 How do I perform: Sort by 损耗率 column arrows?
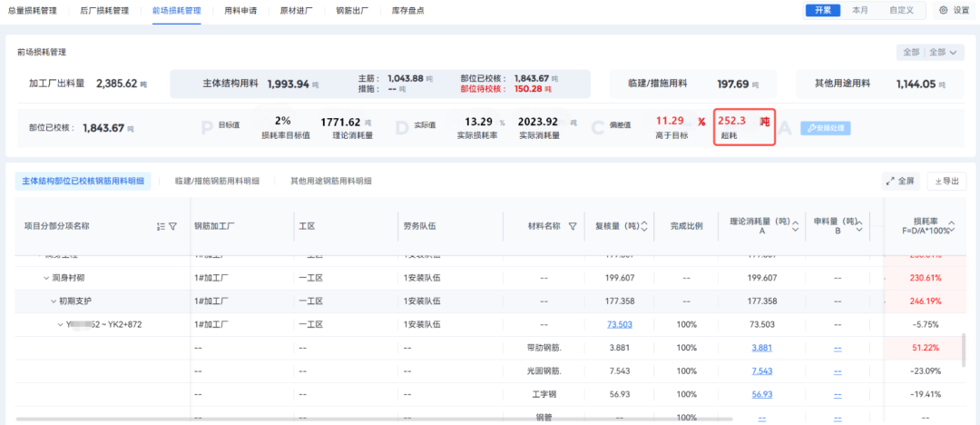[952, 227]
